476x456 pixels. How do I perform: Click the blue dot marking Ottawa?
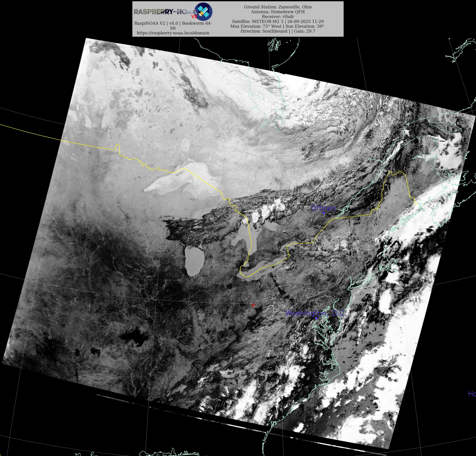[324, 213]
